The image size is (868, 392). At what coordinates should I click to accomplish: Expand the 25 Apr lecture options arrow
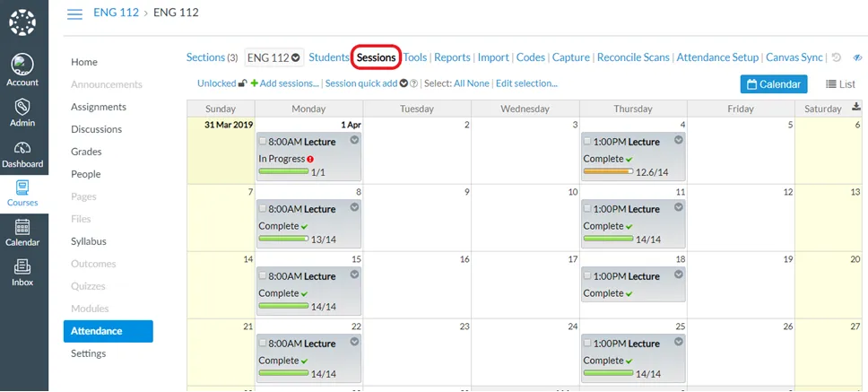coord(679,342)
